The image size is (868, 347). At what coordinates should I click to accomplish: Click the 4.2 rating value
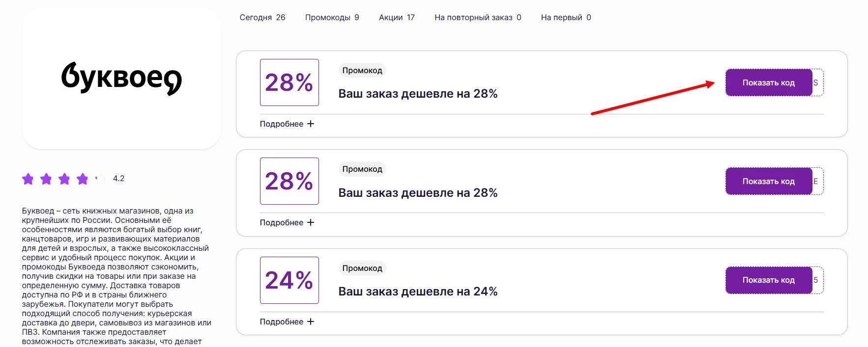pos(119,179)
